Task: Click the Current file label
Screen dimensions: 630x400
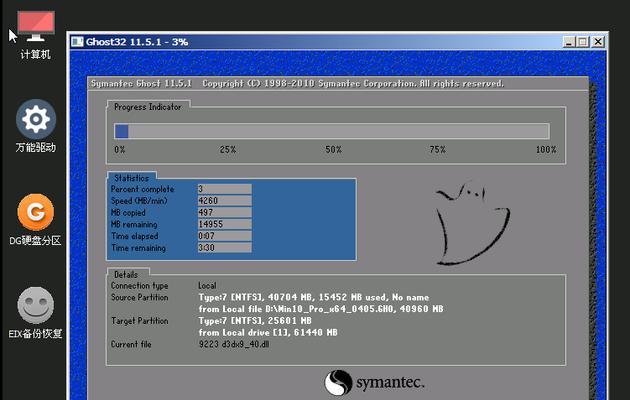Action: [x=131, y=345]
